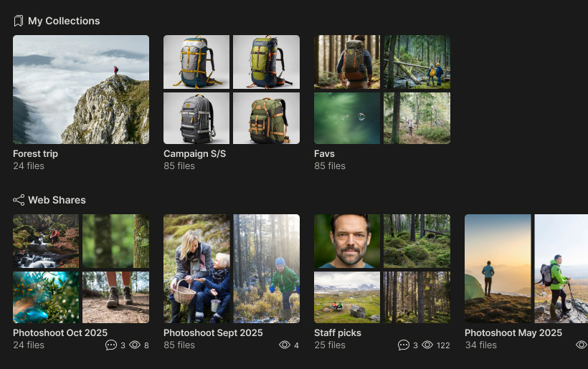This screenshot has width=588, height=369.
Task: Click the bookmark icon beside My Collections
Action: pos(19,21)
